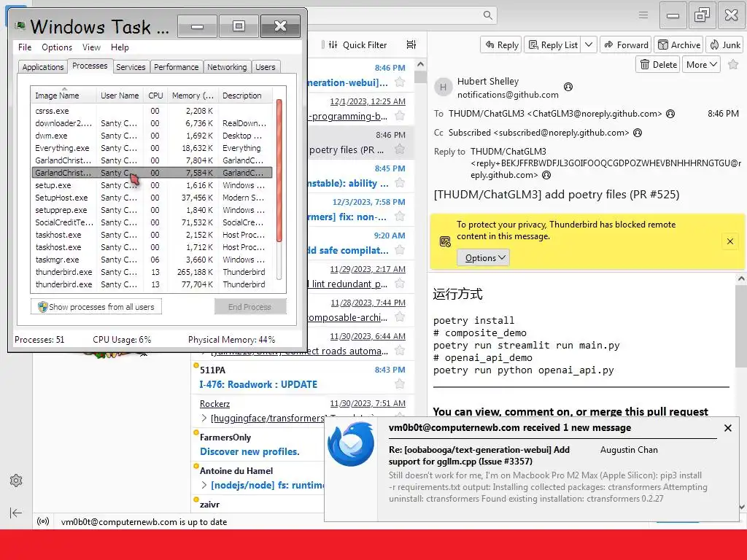Screen dimensions: 747x560
Task: Archive the open message
Action: (x=679, y=44)
